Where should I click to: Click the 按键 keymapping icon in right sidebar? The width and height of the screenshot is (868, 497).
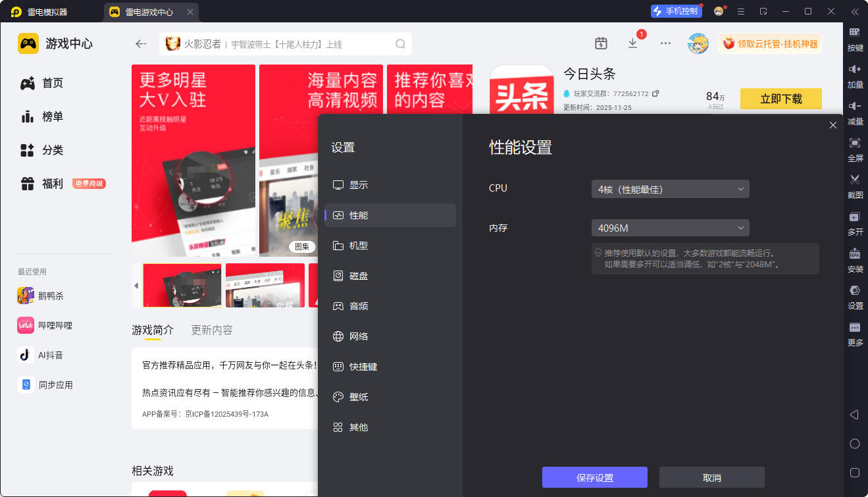click(x=855, y=33)
